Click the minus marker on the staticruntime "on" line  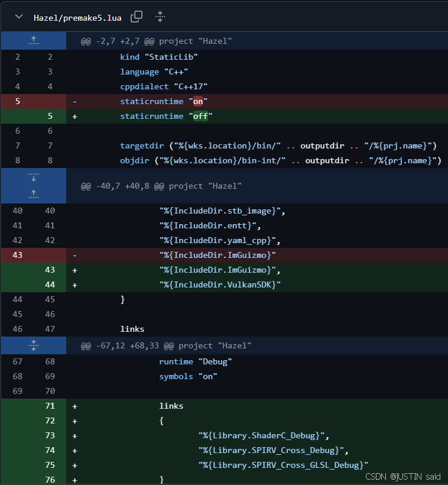[x=75, y=101]
